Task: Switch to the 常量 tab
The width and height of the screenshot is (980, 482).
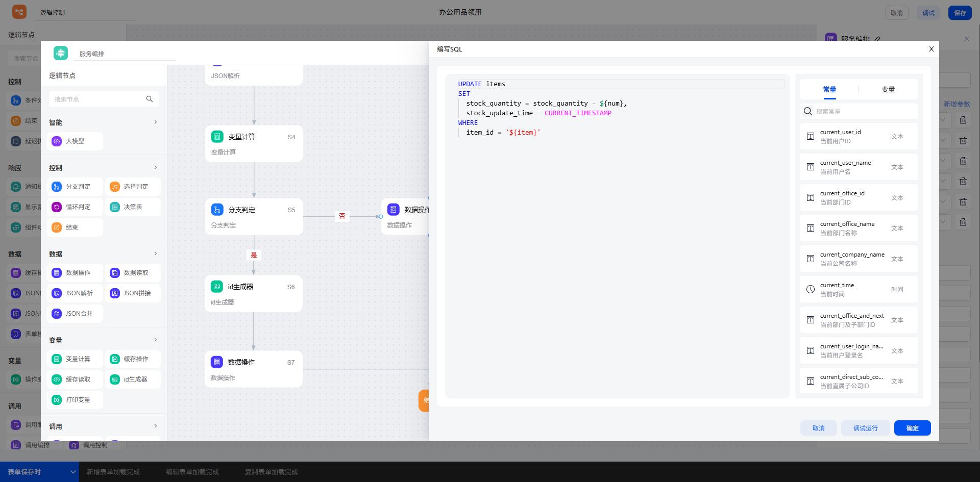Action: (x=829, y=89)
